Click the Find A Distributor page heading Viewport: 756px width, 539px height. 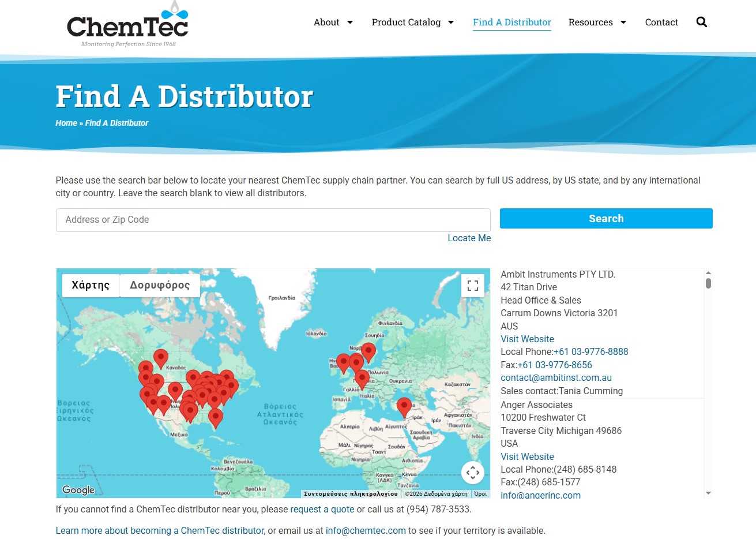[x=185, y=96]
